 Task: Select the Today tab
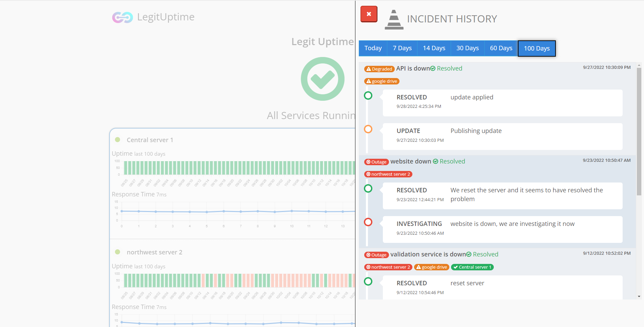(x=373, y=48)
